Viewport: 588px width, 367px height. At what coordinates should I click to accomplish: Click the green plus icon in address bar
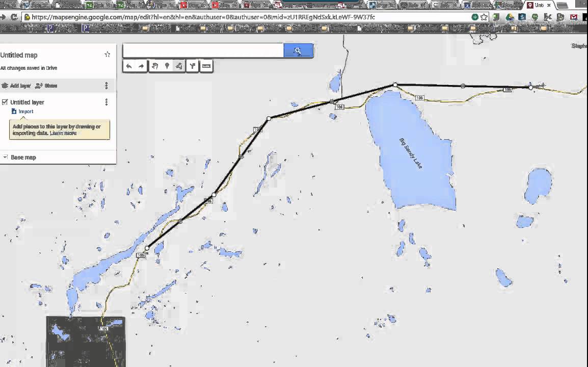475,17
